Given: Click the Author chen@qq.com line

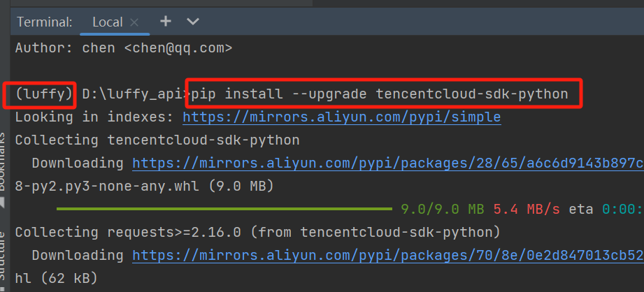Looking at the screenshot, I should tap(124, 48).
